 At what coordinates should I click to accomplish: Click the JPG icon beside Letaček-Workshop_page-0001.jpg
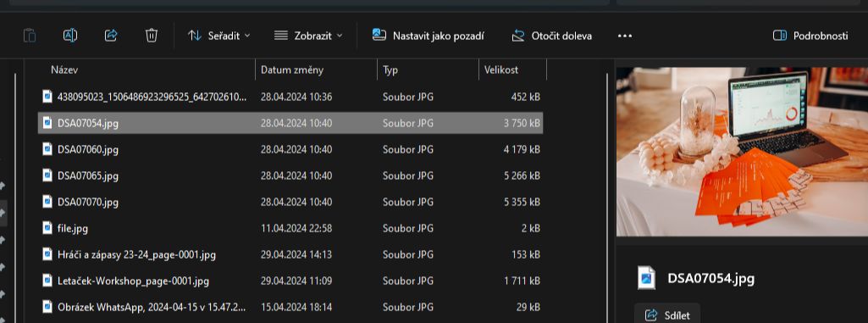47,281
